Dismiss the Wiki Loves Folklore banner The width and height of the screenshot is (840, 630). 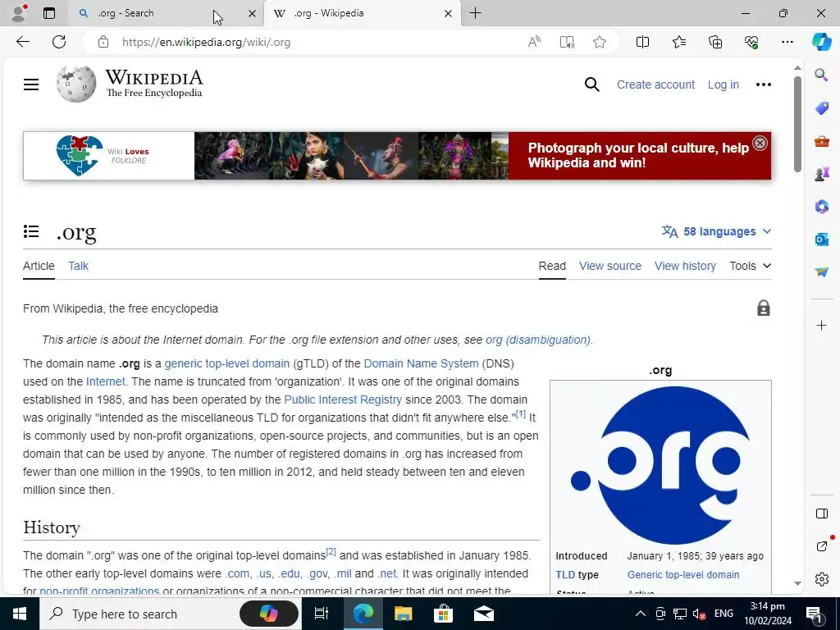click(x=760, y=143)
